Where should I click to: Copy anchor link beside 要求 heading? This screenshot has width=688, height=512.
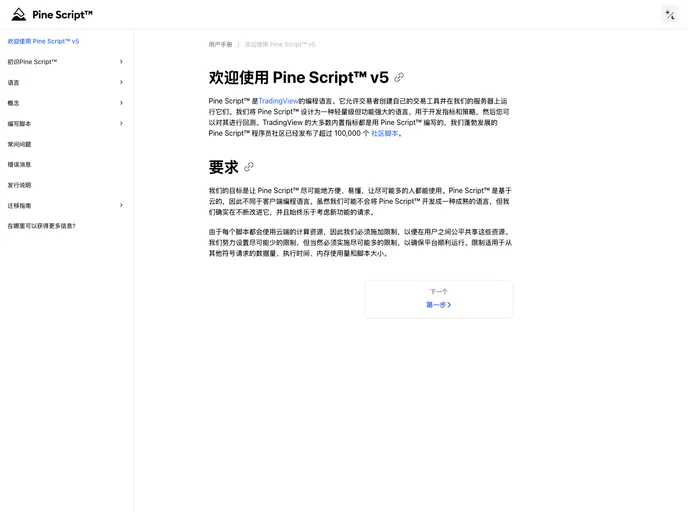point(249,167)
